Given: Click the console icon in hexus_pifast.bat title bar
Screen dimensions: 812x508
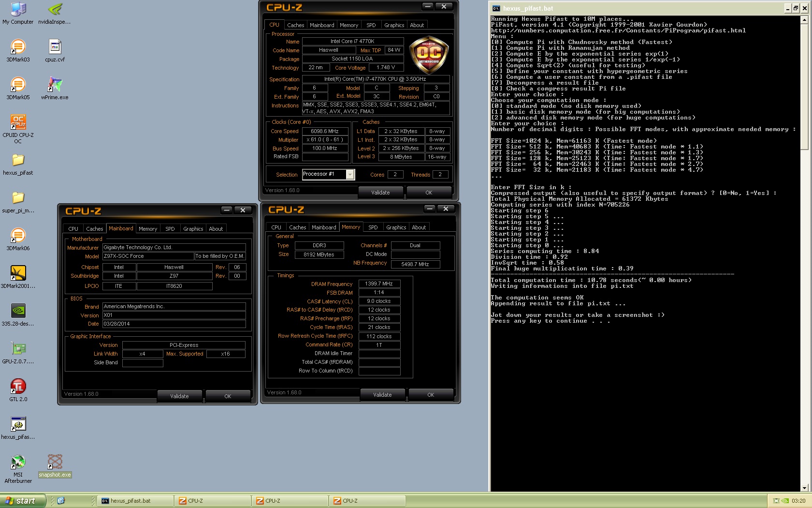Looking at the screenshot, I should (x=496, y=8).
